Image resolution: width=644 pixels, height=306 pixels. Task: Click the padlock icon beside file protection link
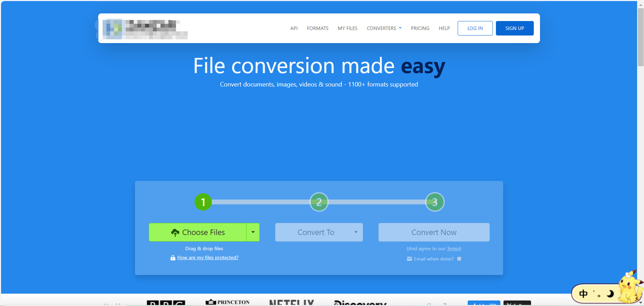(x=173, y=258)
